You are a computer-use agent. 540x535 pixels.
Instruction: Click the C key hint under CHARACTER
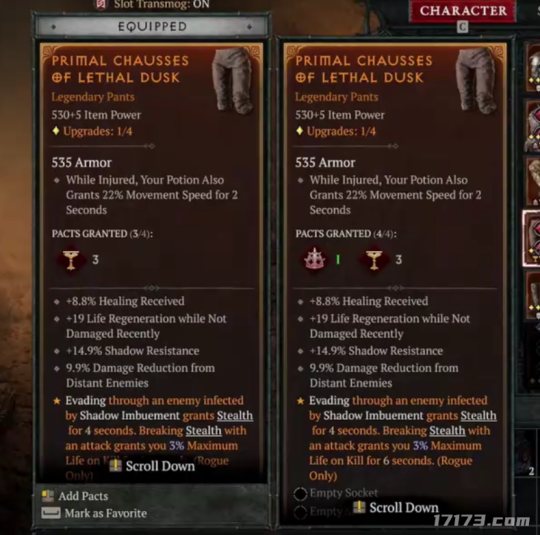pos(463,27)
